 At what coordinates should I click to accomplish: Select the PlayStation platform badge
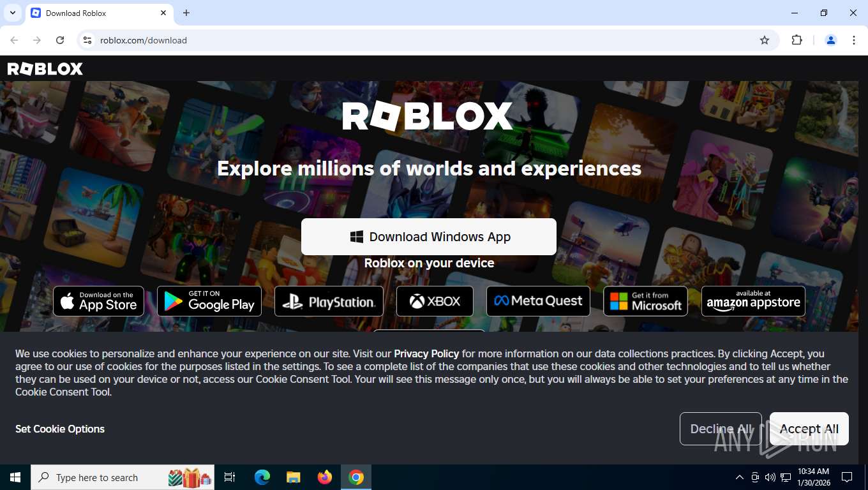click(329, 301)
